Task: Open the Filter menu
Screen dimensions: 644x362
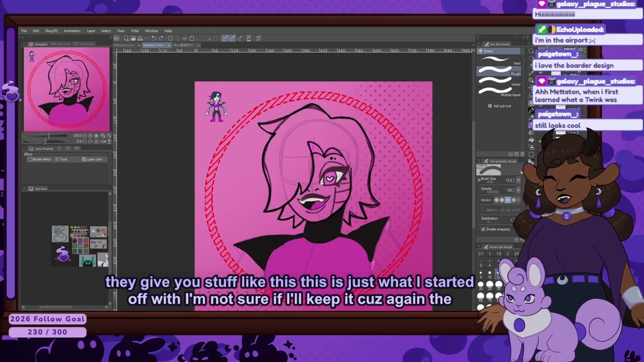Action: tap(135, 31)
